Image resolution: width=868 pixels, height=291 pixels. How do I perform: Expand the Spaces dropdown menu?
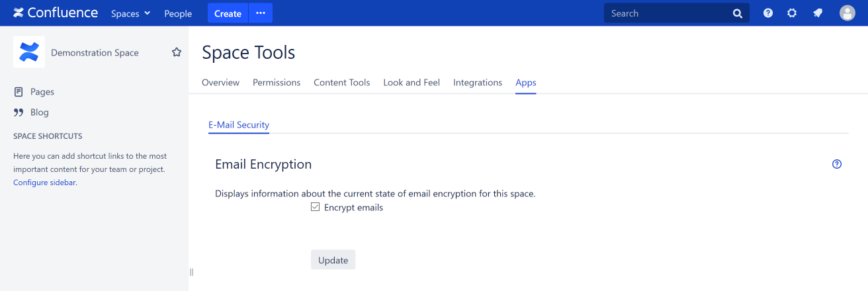[130, 13]
